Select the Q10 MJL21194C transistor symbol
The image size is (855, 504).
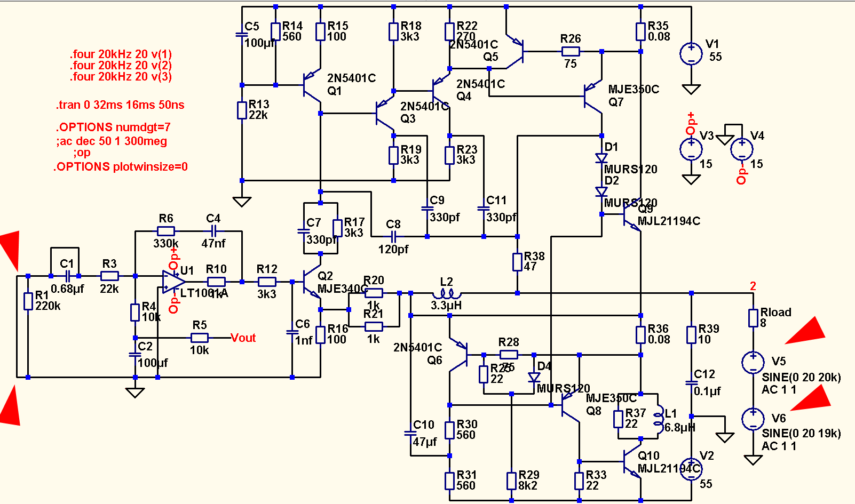coord(631,461)
